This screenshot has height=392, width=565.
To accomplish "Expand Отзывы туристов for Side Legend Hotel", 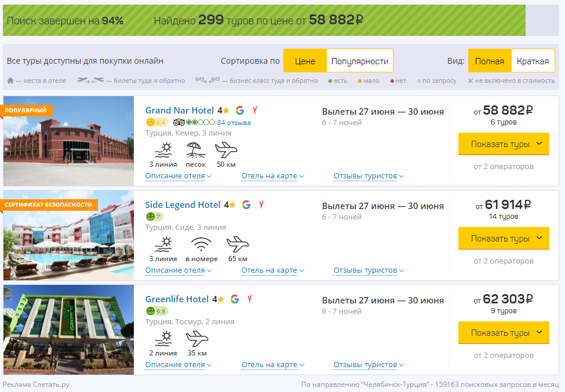I will [369, 270].
